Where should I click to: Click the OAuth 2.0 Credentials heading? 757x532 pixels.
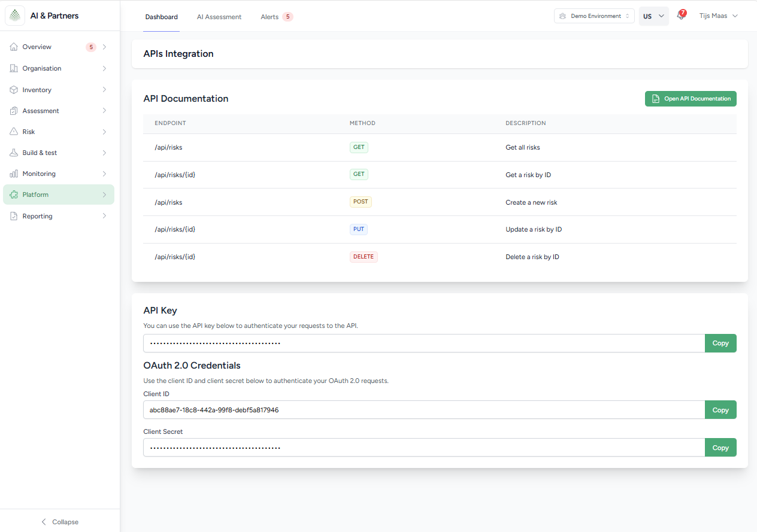[x=192, y=365]
